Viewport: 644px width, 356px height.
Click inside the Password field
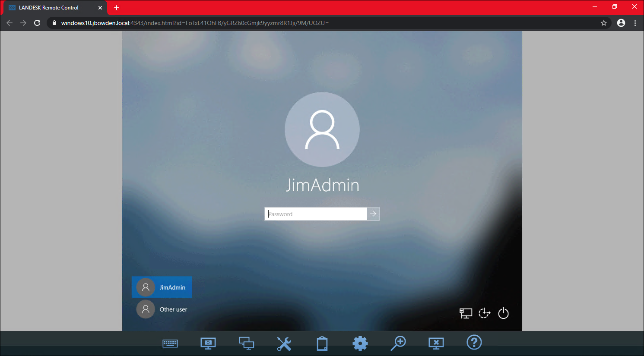pyautogui.click(x=315, y=214)
